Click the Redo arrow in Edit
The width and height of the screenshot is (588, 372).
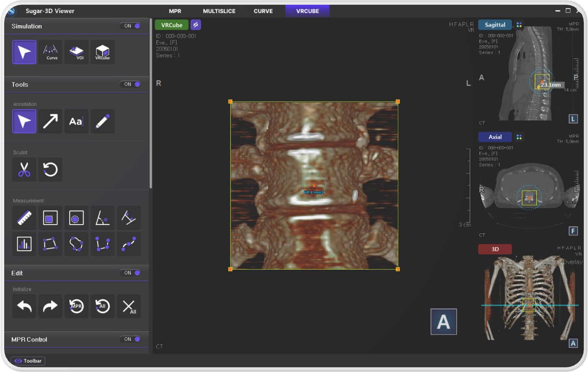coord(50,307)
